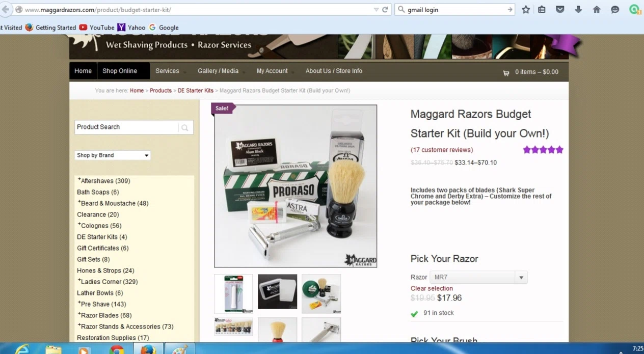Click the green extension icon in toolbar
The width and height of the screenshot is (644, 354).
pyautogui.click(x=634, y=10)
